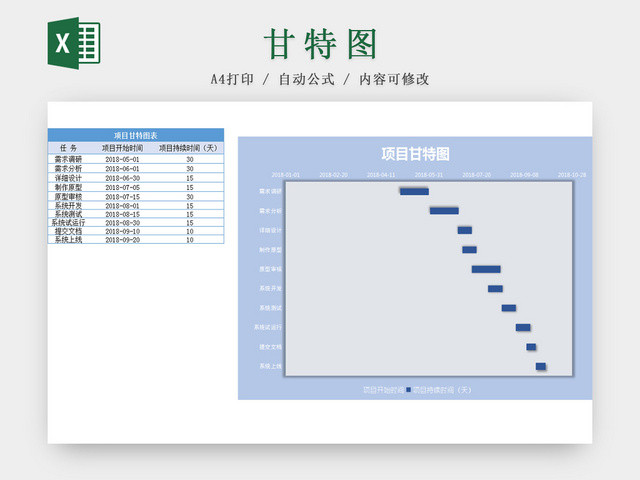Select the 2018-07-20 chart axis label
Viewport: 640px width, 480px height.
point(477,175)
